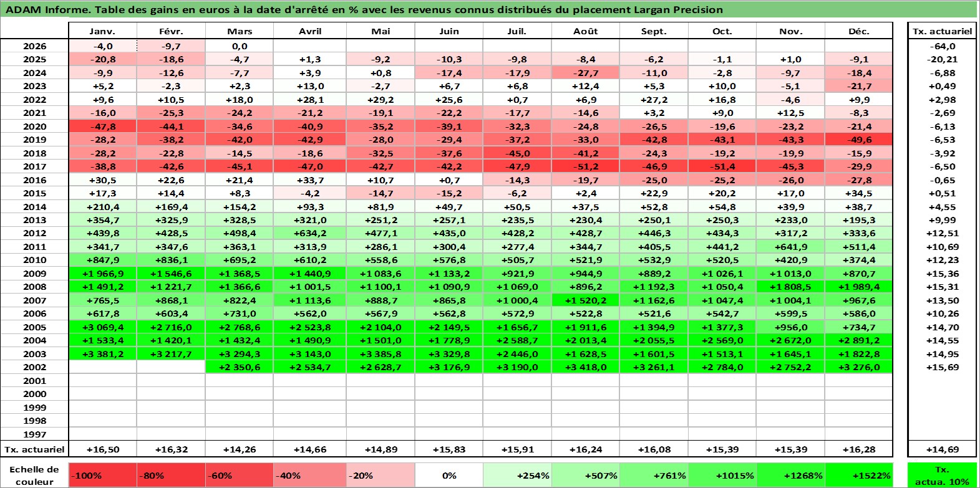Click the Tx. actua. 10% green box

[942, 475]
